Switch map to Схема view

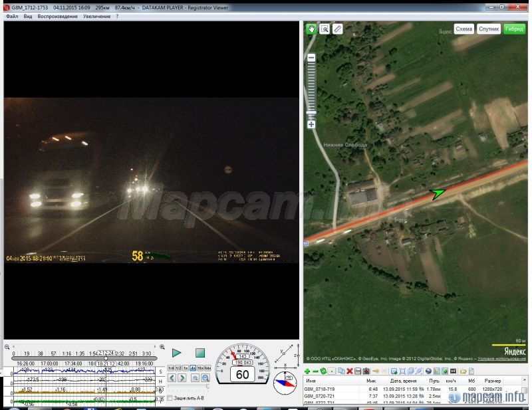tap(464, 29)
